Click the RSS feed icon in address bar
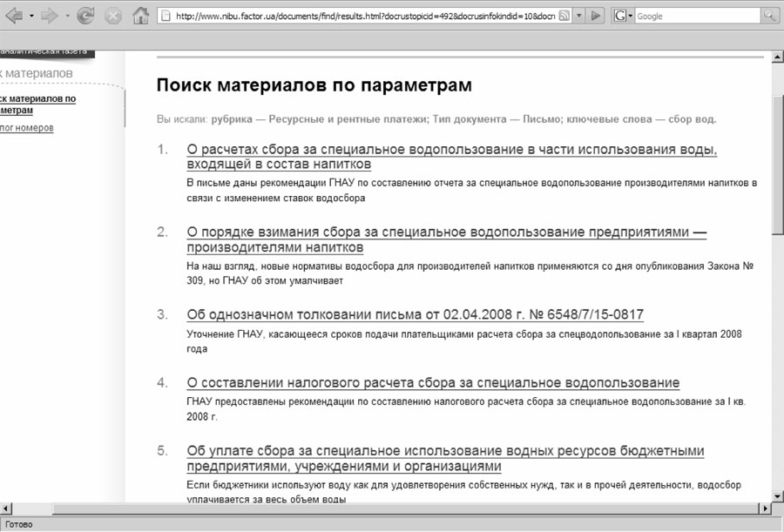 564,16
